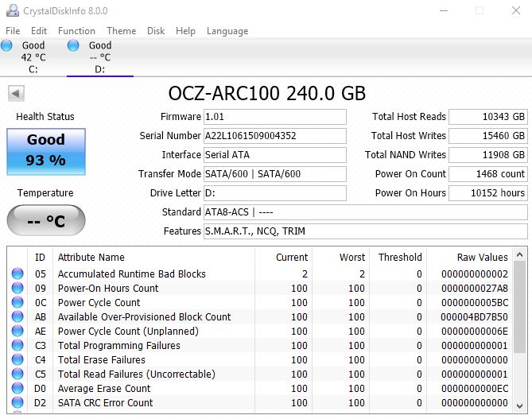This screenshot has width=532, height=419.
Task: Click status orb for SATA CRC Error Count
Action: click(17, 402)
